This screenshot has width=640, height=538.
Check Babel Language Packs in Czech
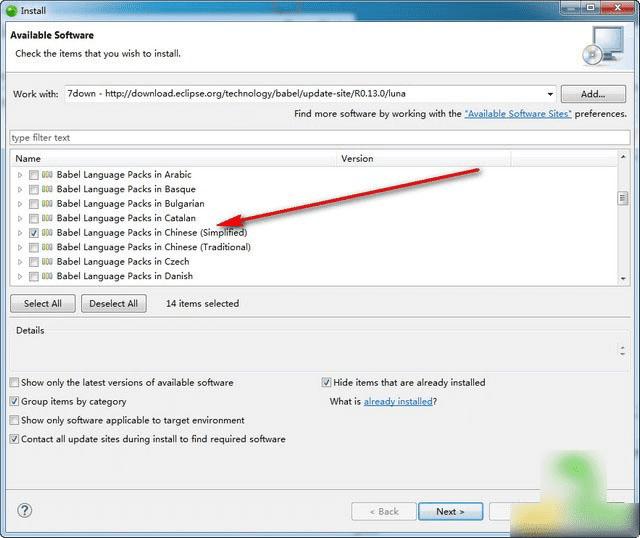click(34, 262)
